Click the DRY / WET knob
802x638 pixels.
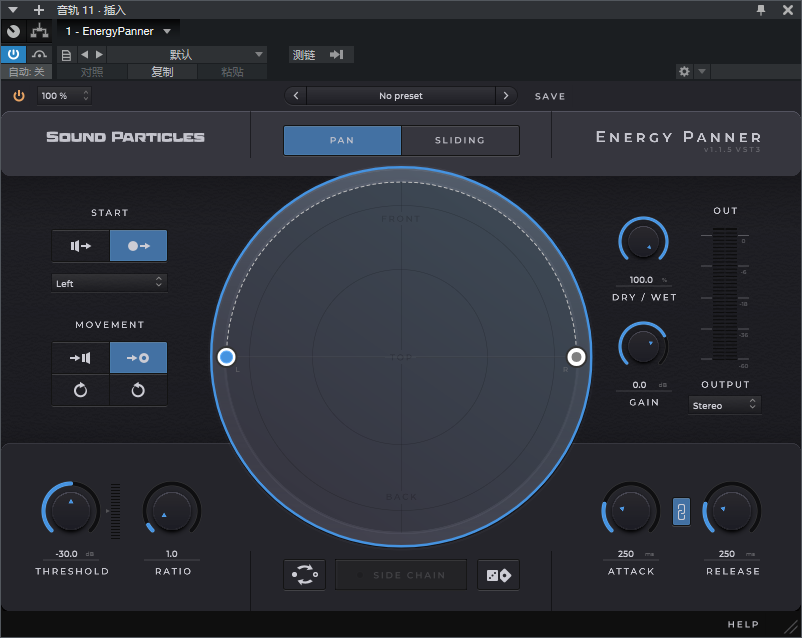[643, 241]
